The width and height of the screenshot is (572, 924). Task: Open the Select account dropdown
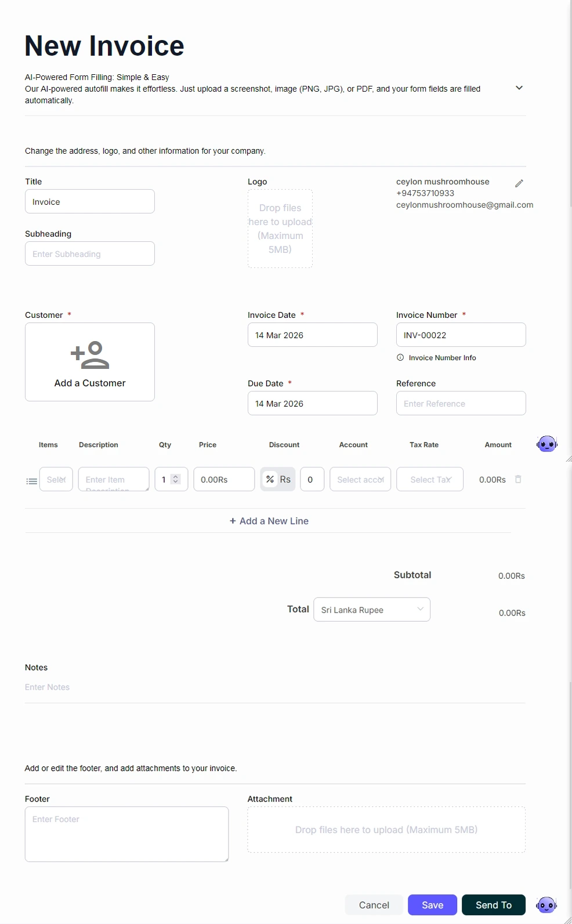(360, 479)
